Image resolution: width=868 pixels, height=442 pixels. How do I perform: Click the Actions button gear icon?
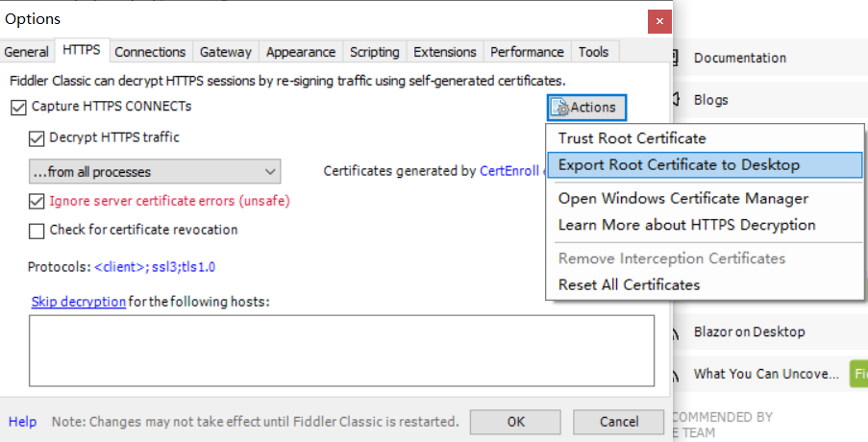[560, 108]
